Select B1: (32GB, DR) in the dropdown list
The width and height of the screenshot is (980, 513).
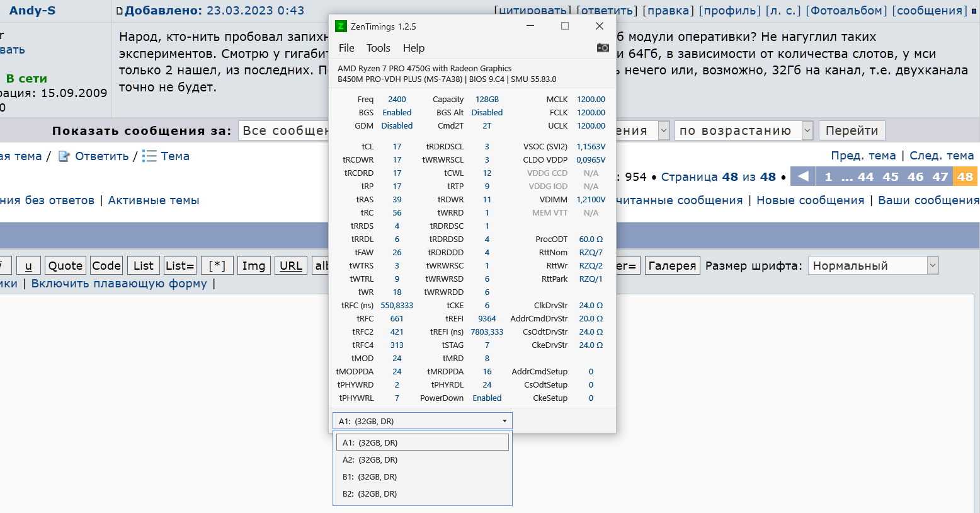pos(423,476)
